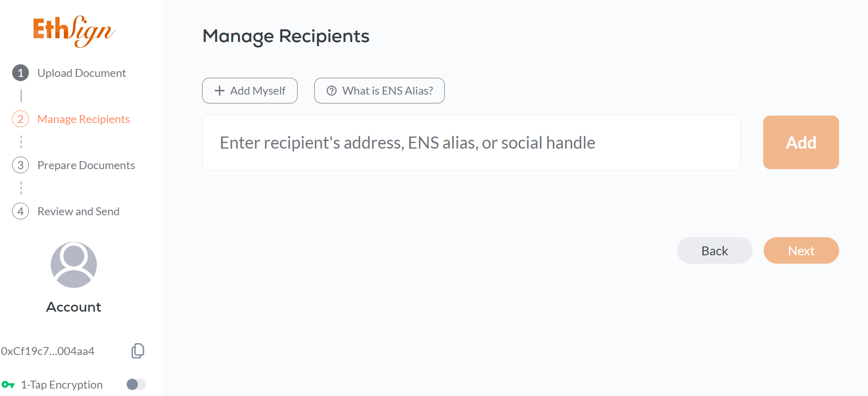
Task: Click the Add Myself button
Action: [x=250, y=91]
